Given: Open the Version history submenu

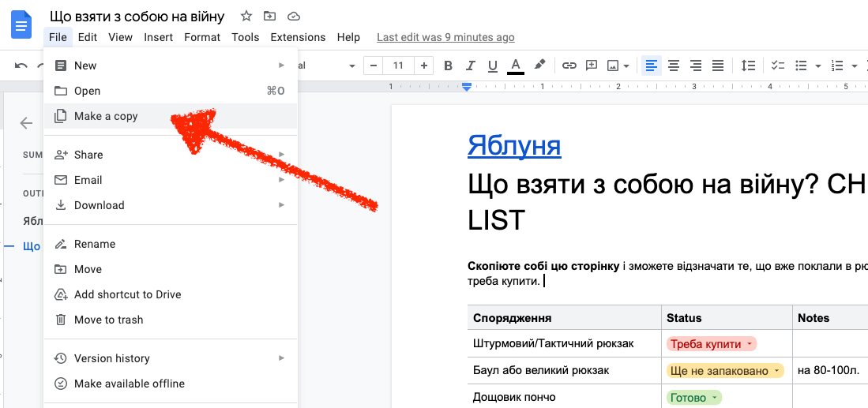Looking at the screenshot, I should click(111, 358).
